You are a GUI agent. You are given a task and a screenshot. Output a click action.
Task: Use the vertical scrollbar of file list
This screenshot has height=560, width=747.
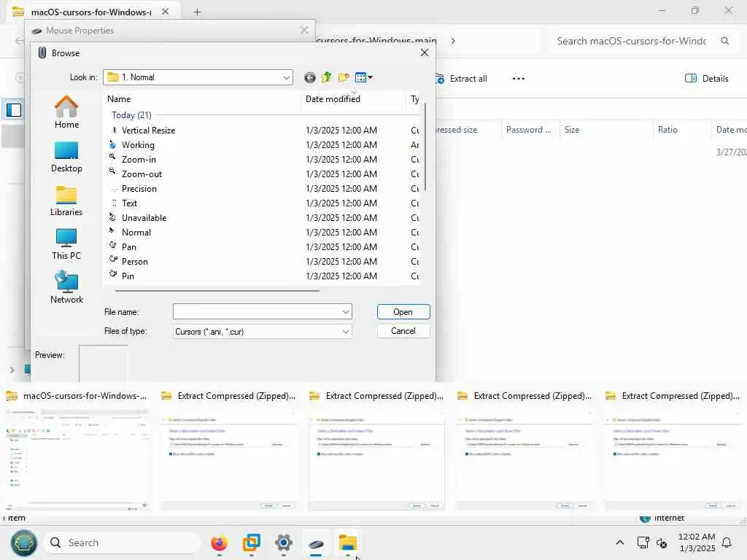(x=425, y=147)
